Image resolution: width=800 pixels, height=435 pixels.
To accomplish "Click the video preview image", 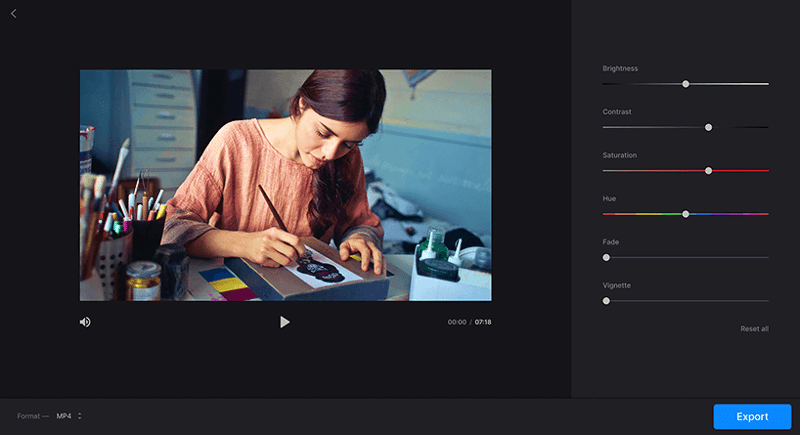I will (285, 185).
